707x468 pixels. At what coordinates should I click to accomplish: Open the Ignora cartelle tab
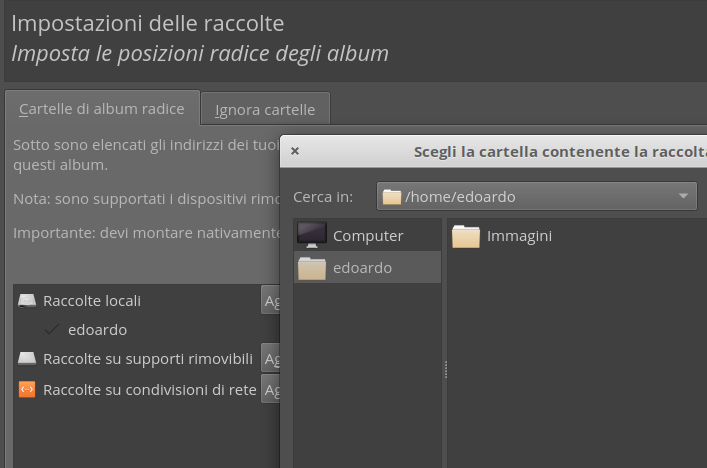[x=265, y=110]
